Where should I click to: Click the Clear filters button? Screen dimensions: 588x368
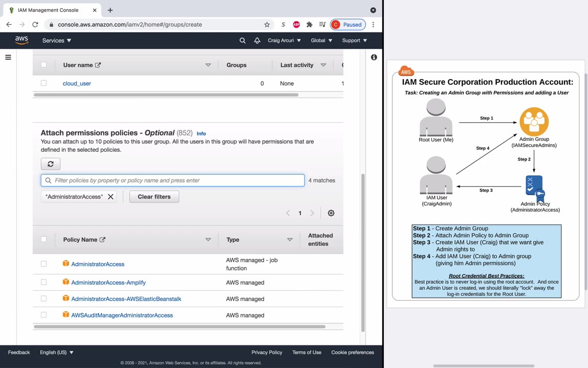[154, 197]
